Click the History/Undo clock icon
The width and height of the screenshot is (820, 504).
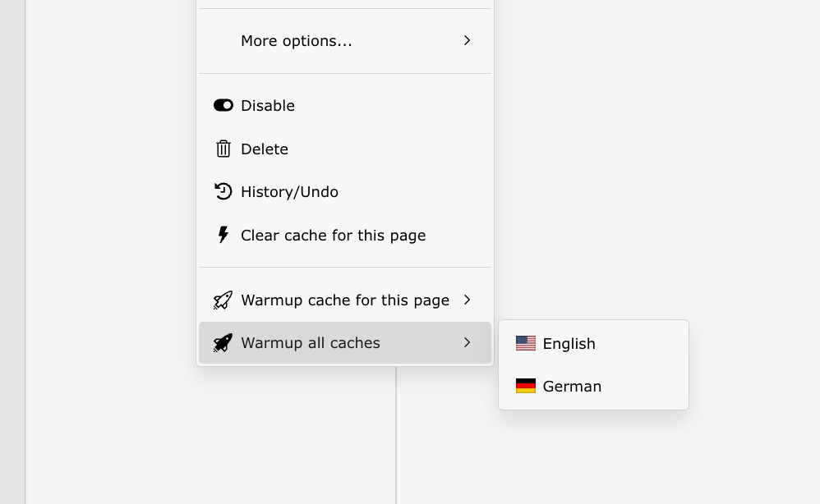(x=223, y=191)
